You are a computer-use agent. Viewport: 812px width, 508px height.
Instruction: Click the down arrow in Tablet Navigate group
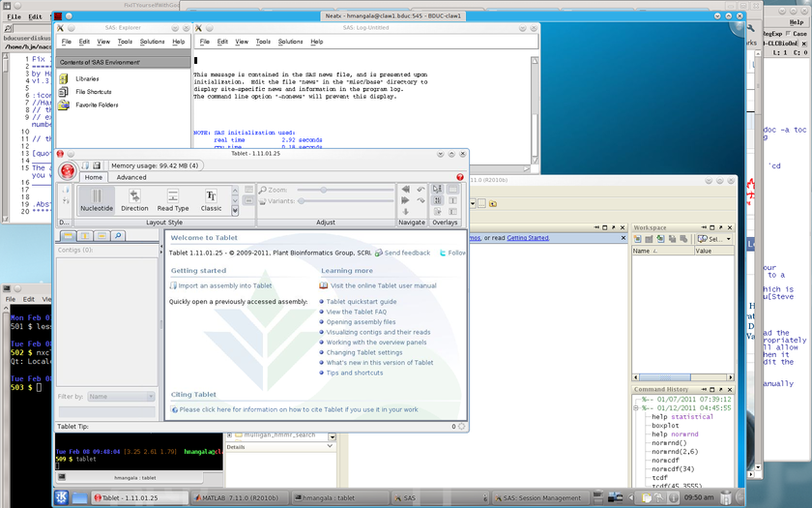point(405,212)
